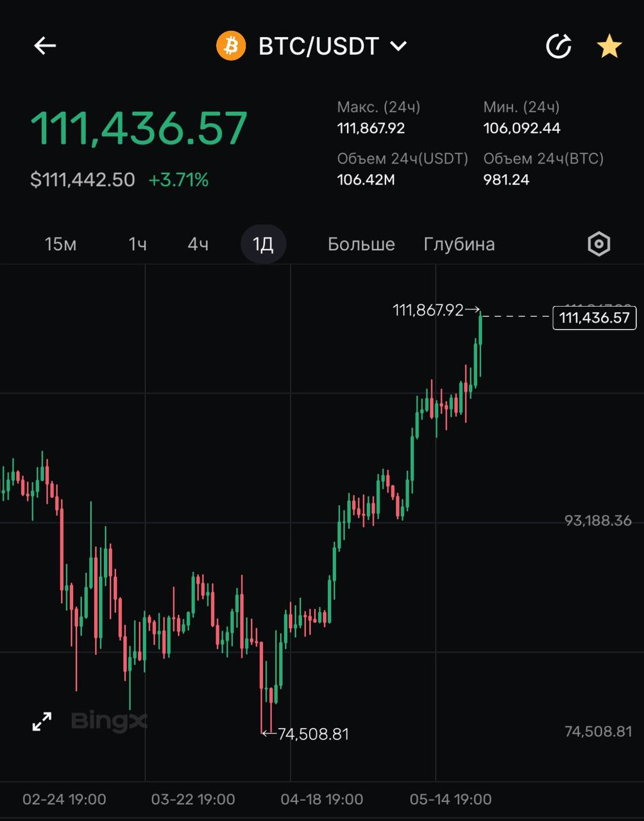Open chart settings hexagon icon
Image resolution: width=644 pixels, height=821 pixels.
click(x=598, y=244)
